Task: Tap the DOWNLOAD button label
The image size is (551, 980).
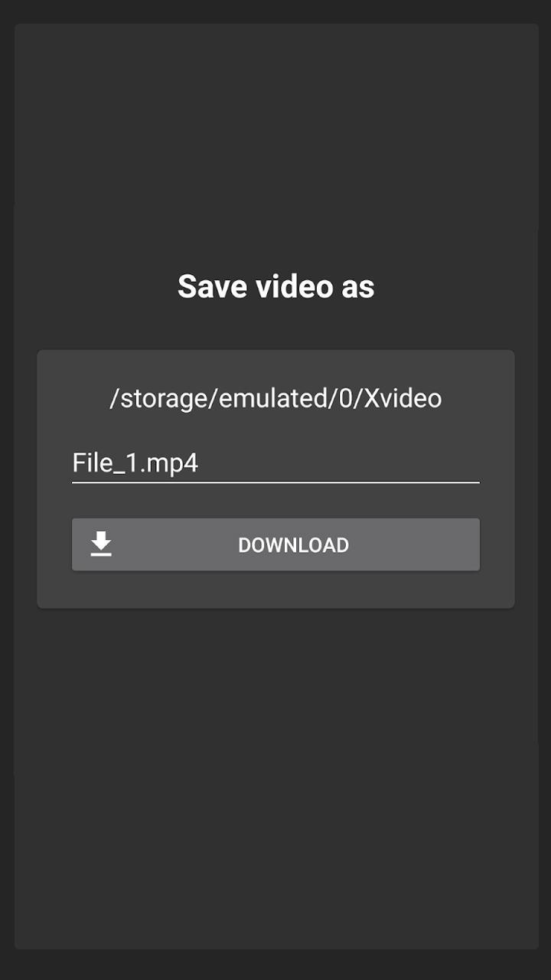Action: pyautogui.click(x=293, y=545)
